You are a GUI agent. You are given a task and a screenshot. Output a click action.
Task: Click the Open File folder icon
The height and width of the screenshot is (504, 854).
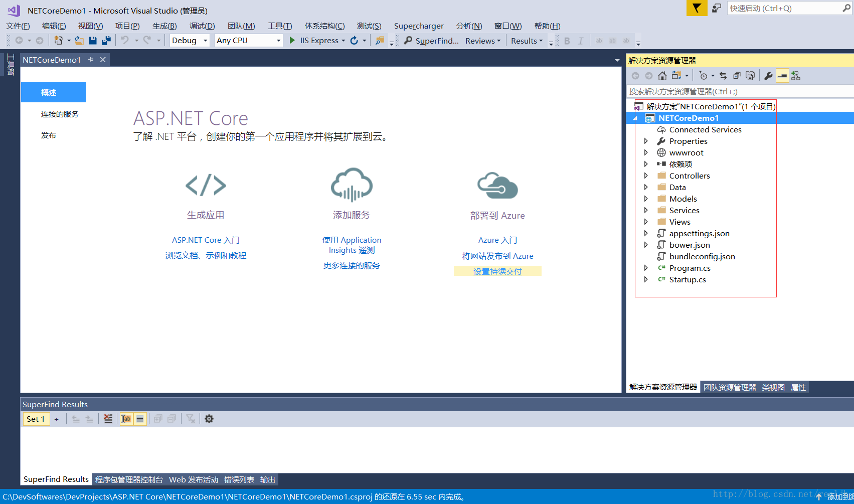pos(79,41)
